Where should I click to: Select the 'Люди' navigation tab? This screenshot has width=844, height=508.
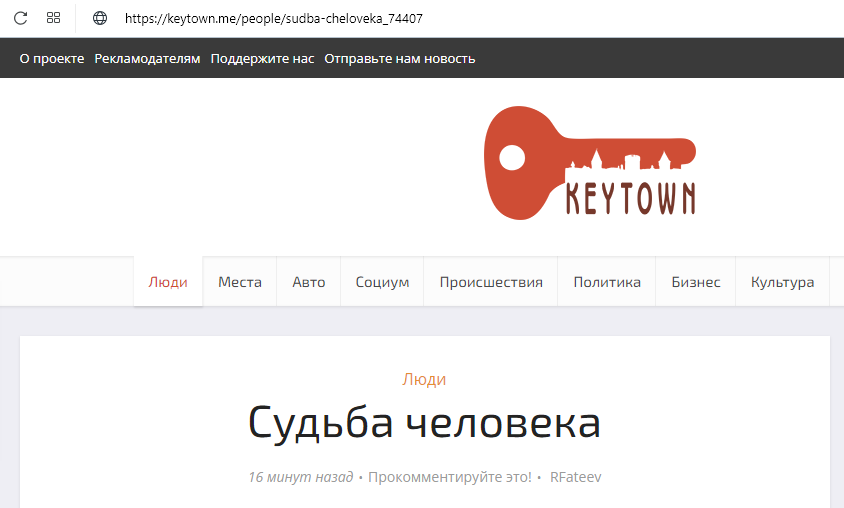(x=168, y=282)
